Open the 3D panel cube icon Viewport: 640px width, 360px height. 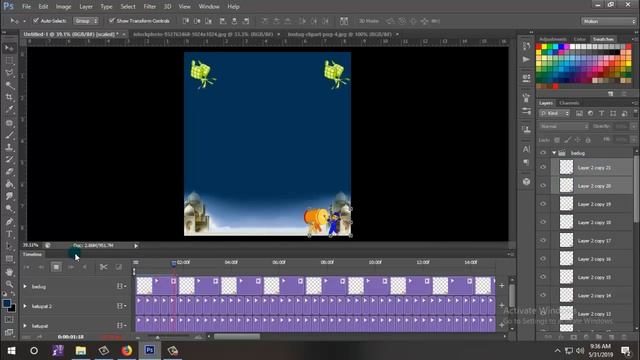[x=526, y=182]
